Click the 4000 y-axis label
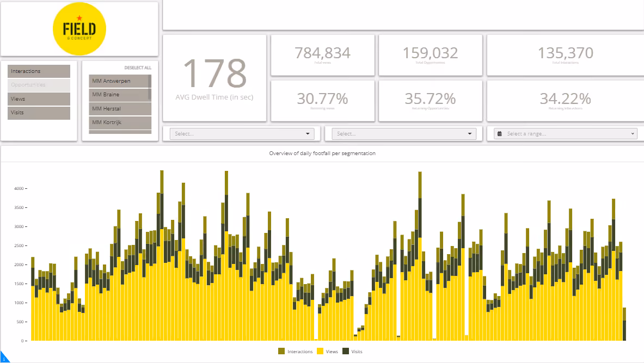This screenshot has height=363, width=644. pyautogui.click(x=19, y=188)
